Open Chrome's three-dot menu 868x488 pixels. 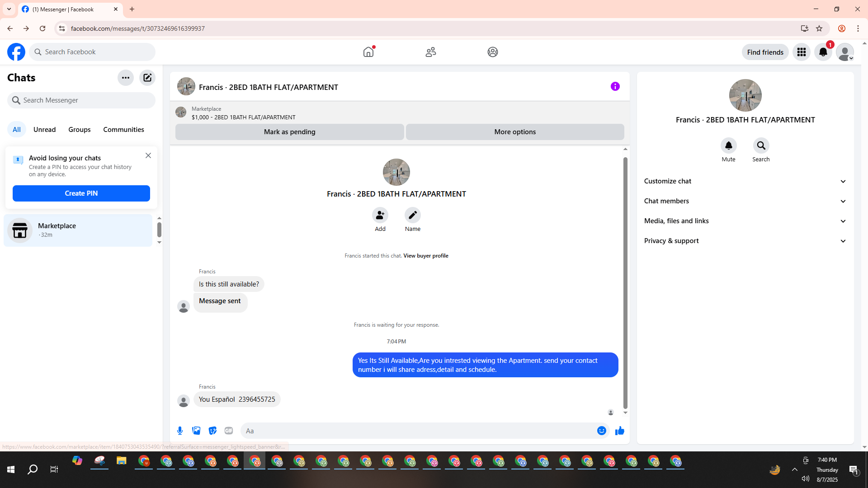coord(858,28)
